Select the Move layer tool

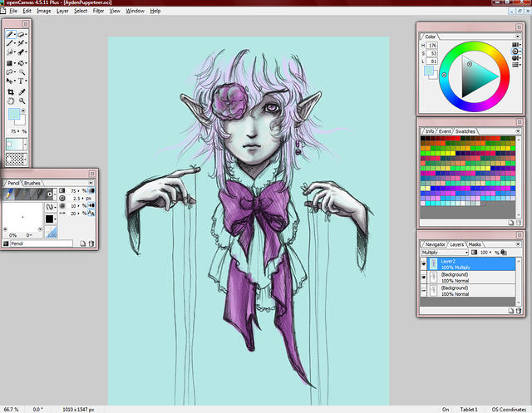[10, 81]
